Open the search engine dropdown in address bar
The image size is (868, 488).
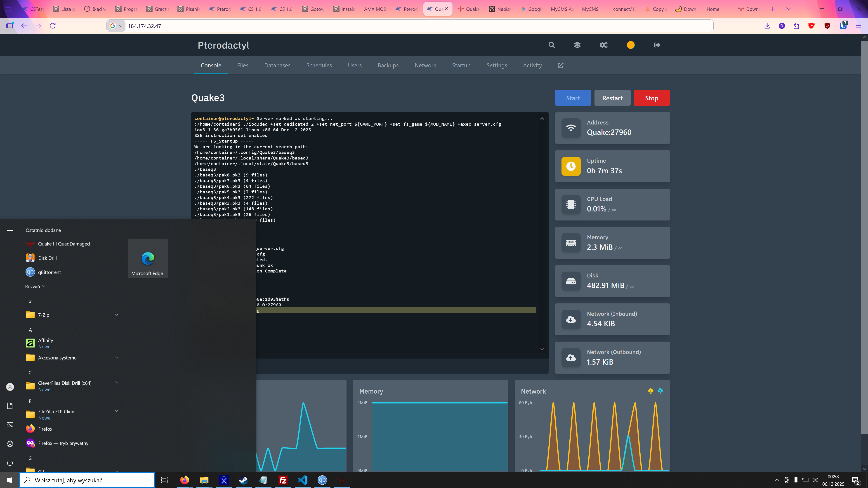[x=116, y=26]
